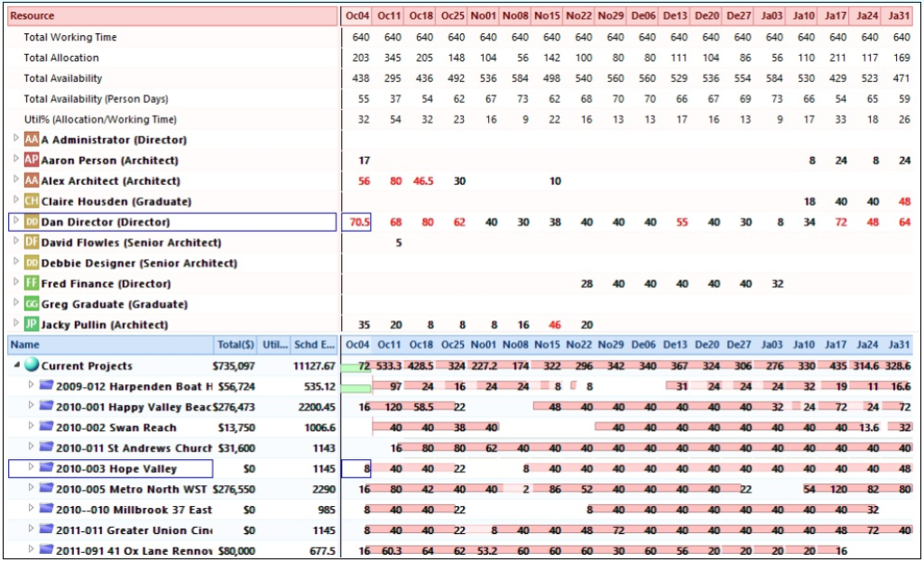Click the Total Availability (Person Days) label
This screenshot has height=562, width=924.
96,99
